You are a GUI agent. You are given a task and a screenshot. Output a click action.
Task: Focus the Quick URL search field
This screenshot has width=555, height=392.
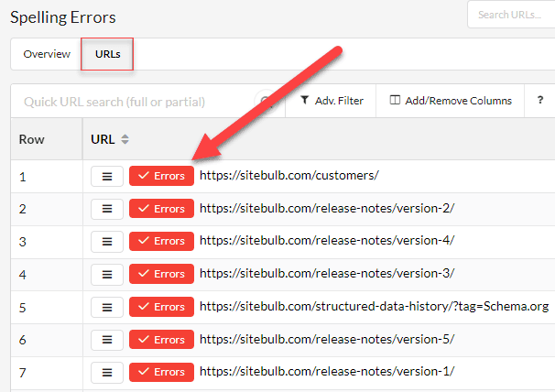133,102
